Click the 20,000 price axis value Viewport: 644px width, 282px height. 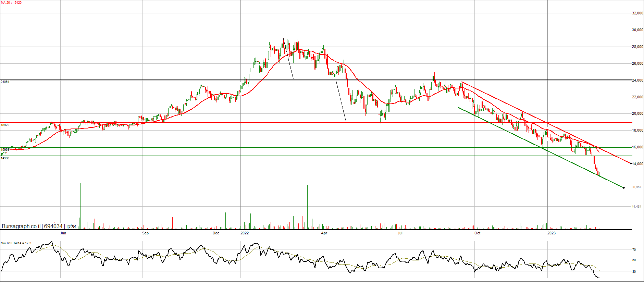[x=637, y=113]
